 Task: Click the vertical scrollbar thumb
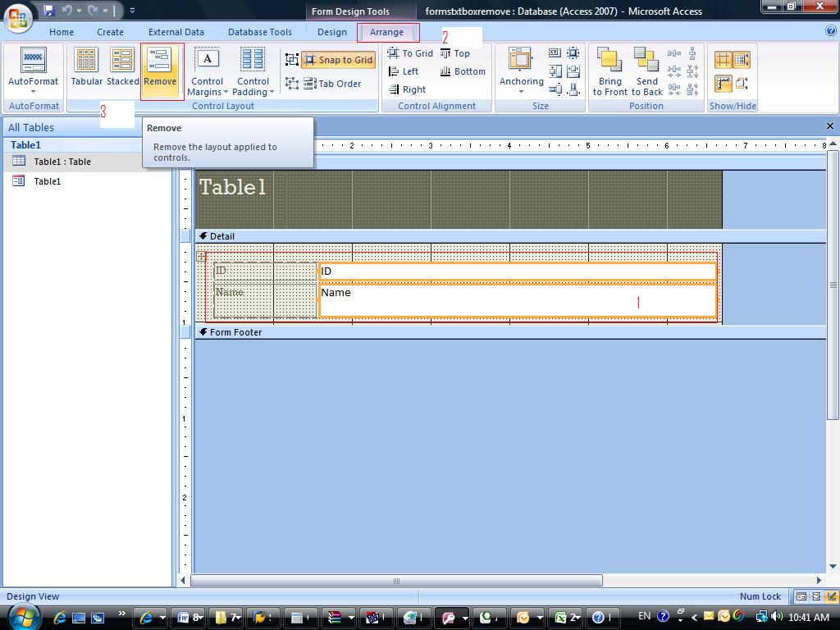pos(833,285)
